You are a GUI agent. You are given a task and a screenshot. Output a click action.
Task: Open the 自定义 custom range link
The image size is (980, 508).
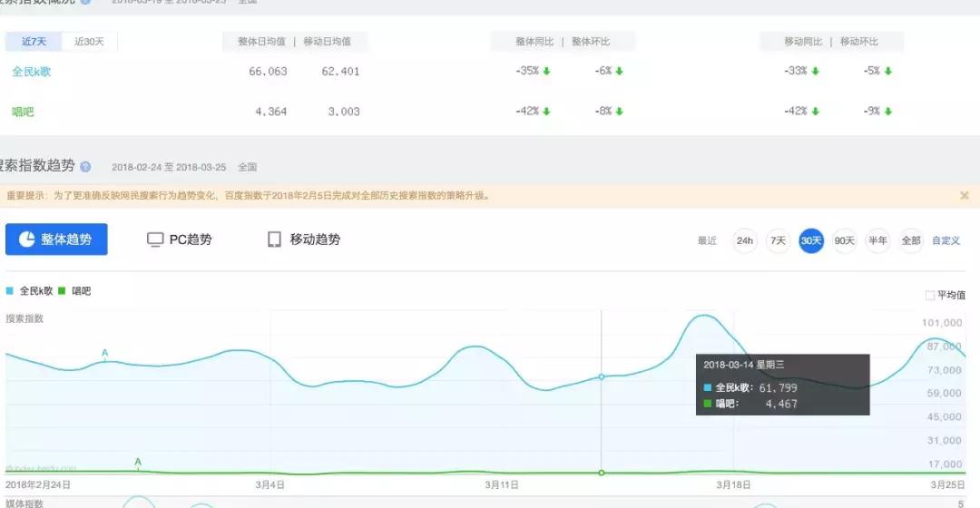click(946, 240)
